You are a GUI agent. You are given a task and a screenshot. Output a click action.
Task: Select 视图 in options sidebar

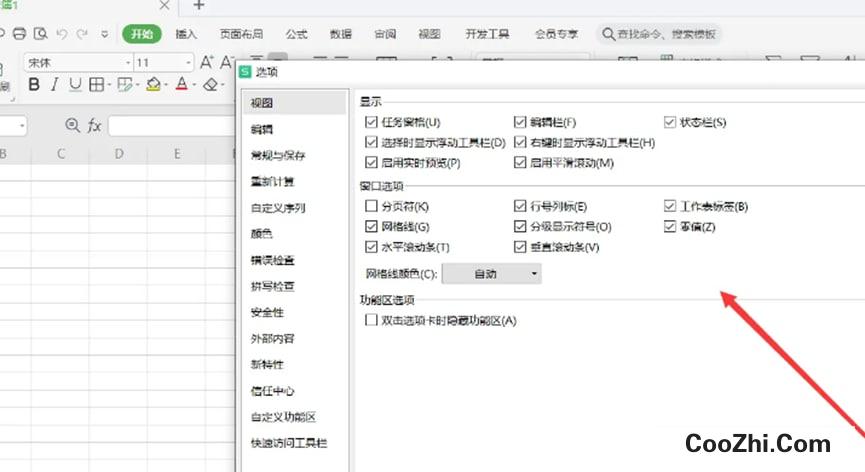point(295,103)
